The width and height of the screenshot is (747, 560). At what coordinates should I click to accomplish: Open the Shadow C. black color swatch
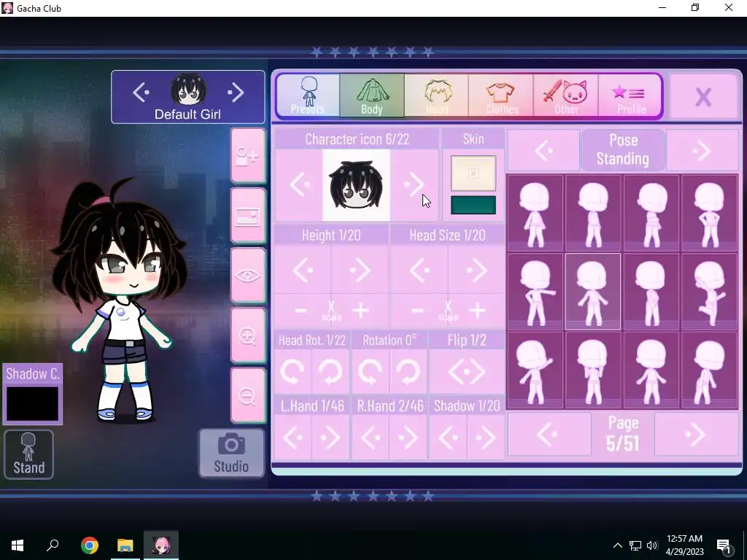pyautogui.click(x=32, y=404)
